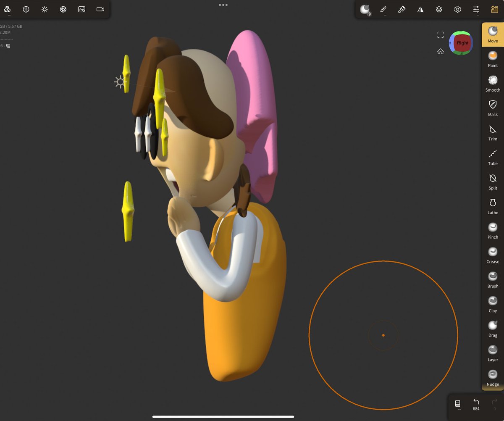The height and width of the screenshot is (421, 504).
Task: Open the Painting brush menu
Action: click(402, 9)
